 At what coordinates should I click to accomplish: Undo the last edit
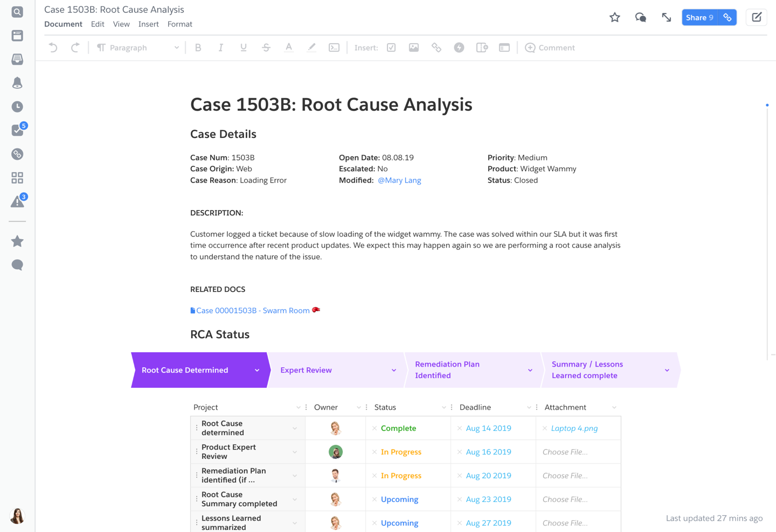click(52, 47)
